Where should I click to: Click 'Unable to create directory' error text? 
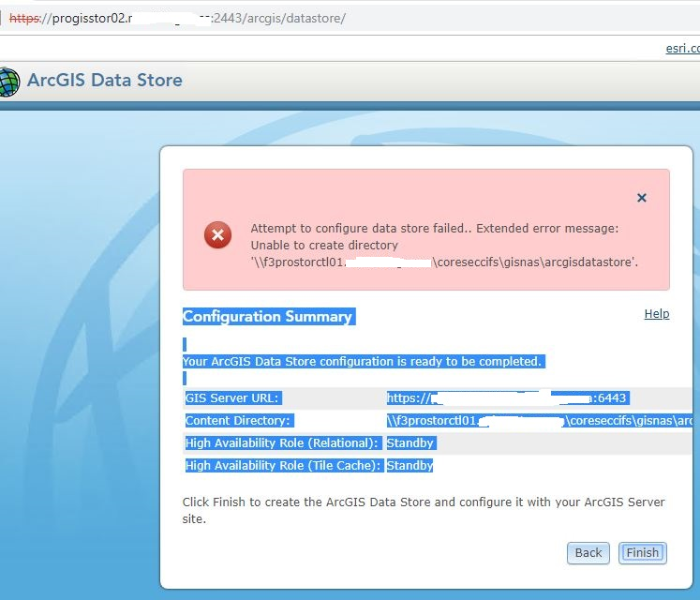pos(324,246)
